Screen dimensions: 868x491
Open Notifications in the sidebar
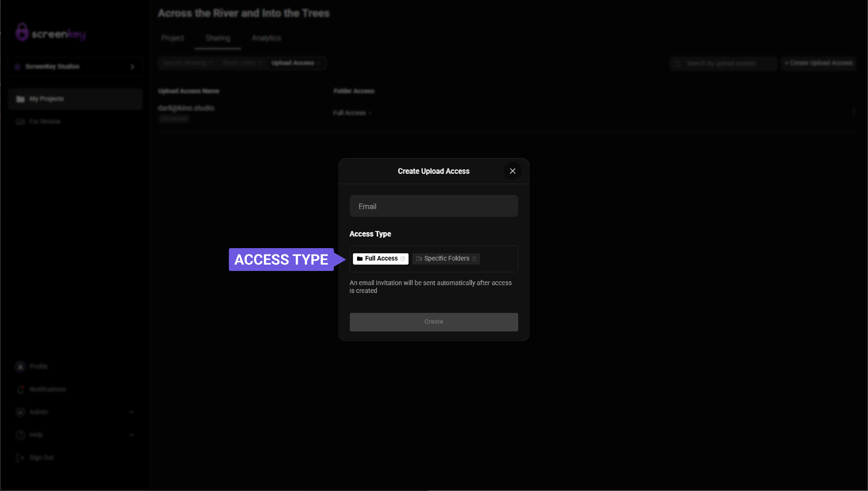pos(75,389)
